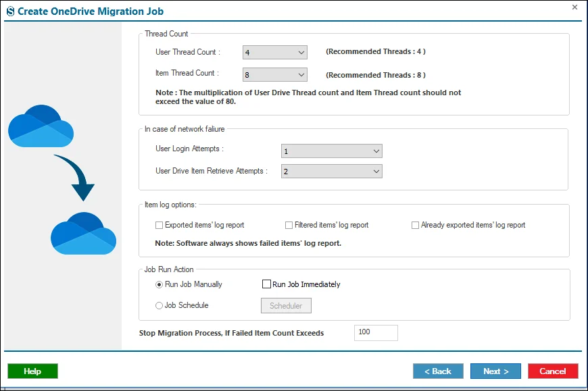This screenshot has width=588, height=391.
Task: Click the 'Thread Count' group heading
Action: 166,34
